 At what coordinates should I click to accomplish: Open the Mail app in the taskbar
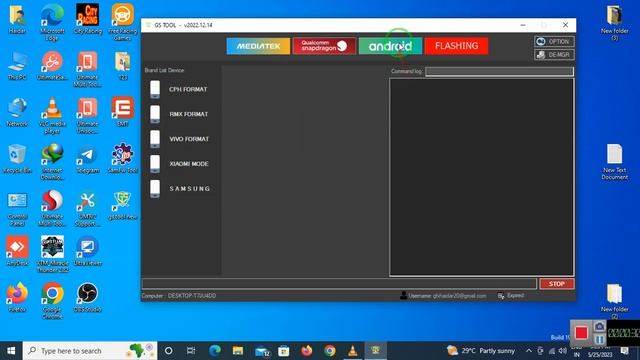261,351
